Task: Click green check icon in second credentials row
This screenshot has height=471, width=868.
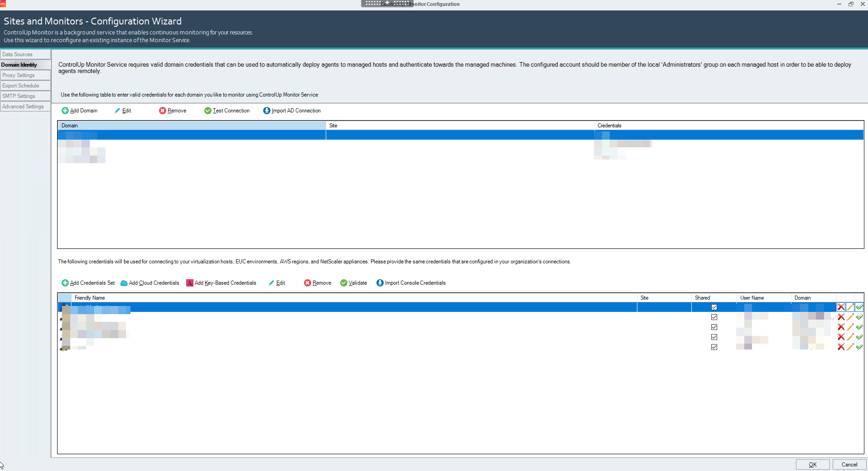Action: pyautogui.click(x=859, y=317)
